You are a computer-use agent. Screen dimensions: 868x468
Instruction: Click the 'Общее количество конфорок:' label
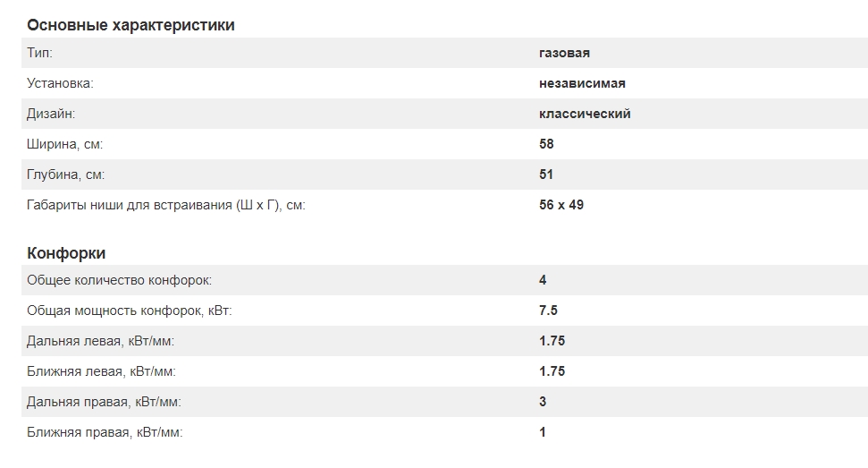(120, 280)
